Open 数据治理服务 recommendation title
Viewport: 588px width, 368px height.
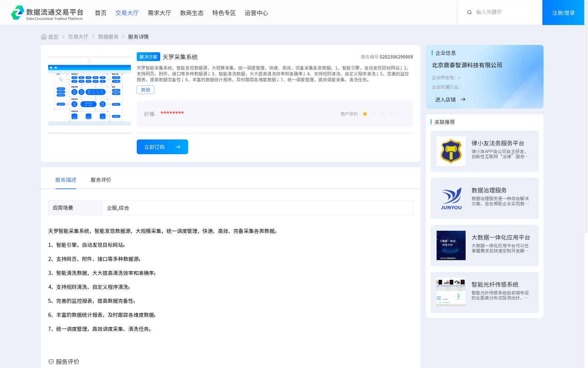coord(489,190)
